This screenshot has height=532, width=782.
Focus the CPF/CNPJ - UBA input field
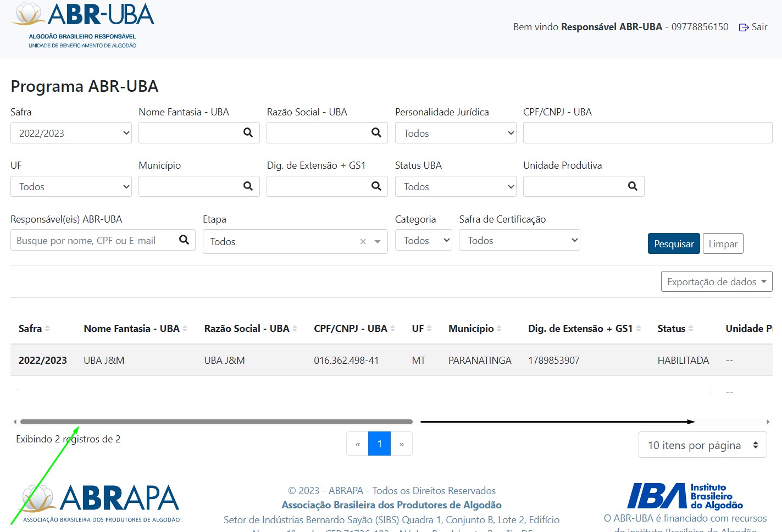point(647,133)
